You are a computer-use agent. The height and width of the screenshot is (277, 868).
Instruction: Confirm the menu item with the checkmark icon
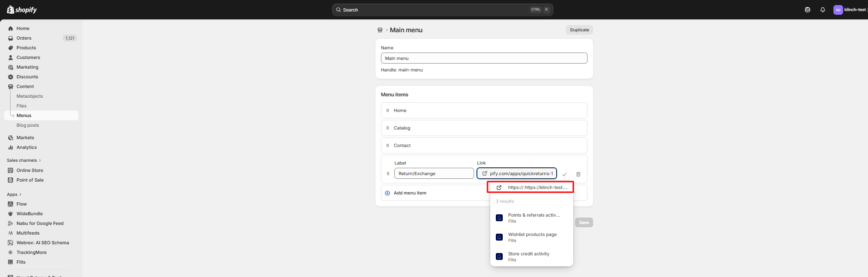(564, 174)
